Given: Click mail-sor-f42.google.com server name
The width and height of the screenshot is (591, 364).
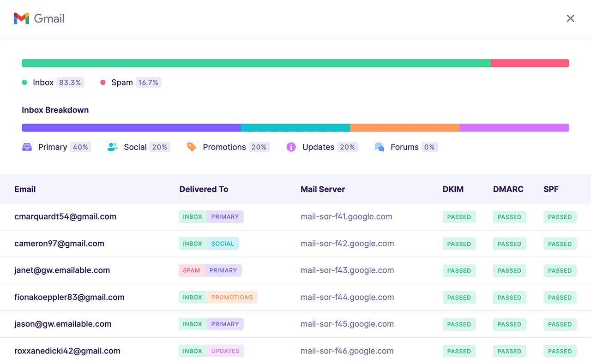Looking at the screenshot, I should (x=347, y=244).
